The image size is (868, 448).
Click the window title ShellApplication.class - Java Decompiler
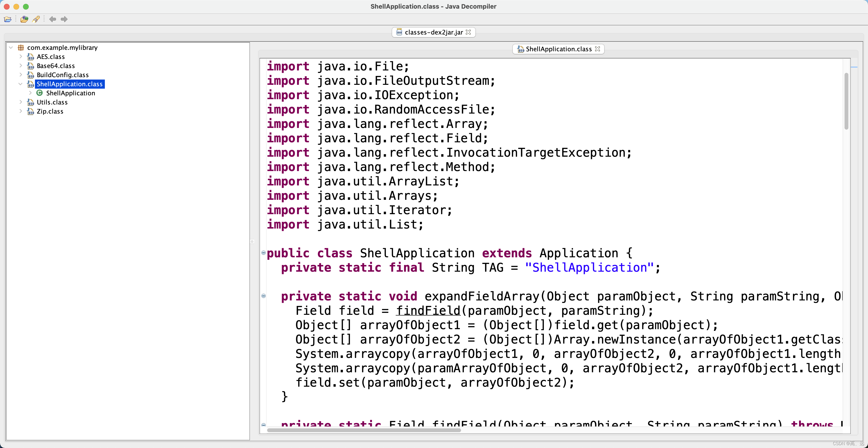433,6
